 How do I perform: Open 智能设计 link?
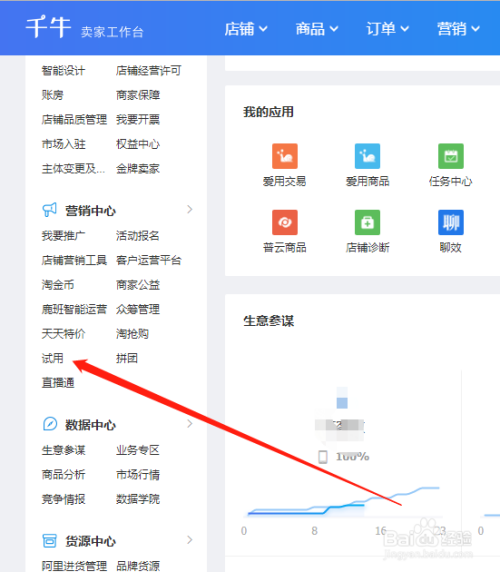(63, 70)
